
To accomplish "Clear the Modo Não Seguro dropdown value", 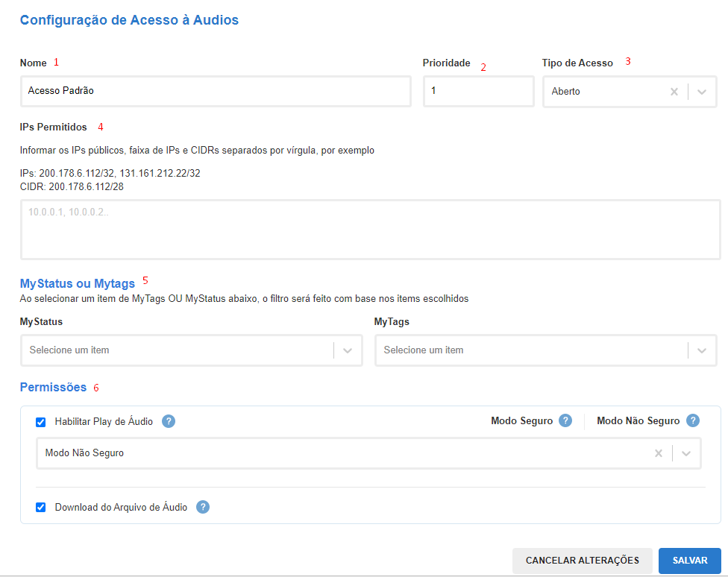I will 659,453.
